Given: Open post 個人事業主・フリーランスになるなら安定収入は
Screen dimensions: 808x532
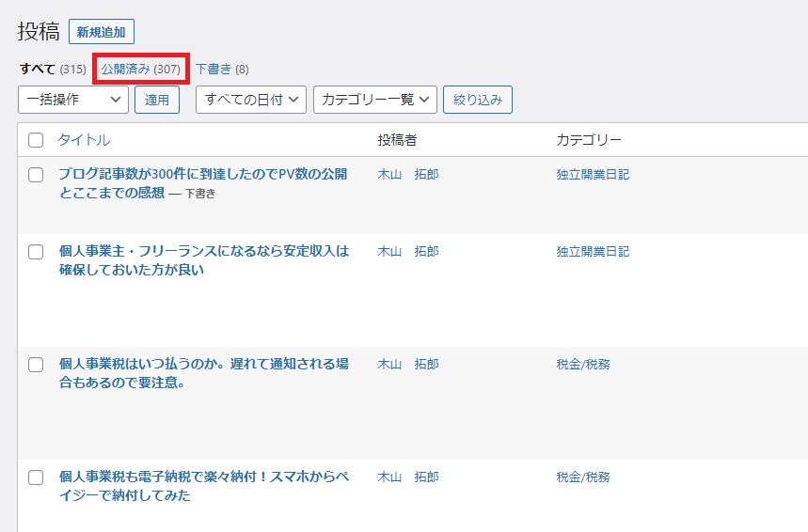Looking at the screenshot, I should pyautogui.click(x=204, y=260).
